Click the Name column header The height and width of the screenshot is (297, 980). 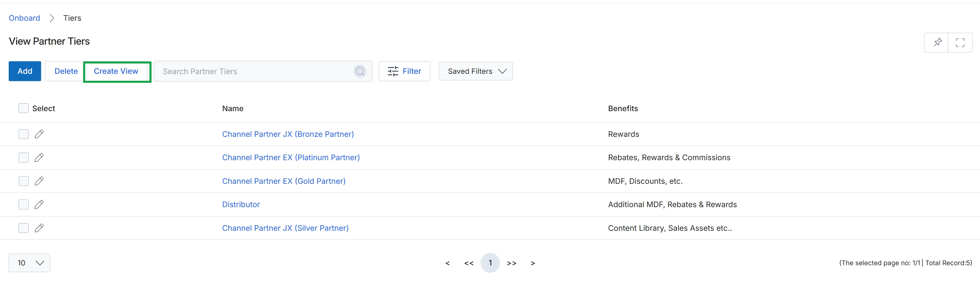233,109
